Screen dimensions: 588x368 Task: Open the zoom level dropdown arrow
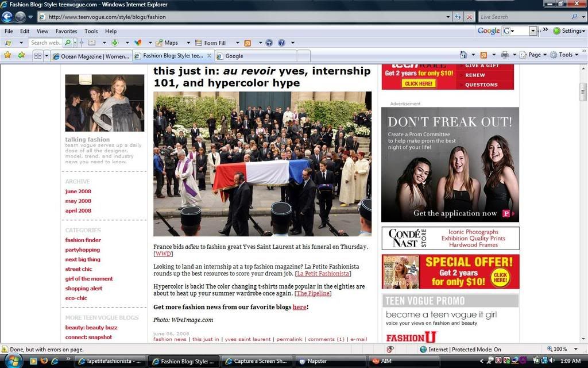click(x=575, y=349)
